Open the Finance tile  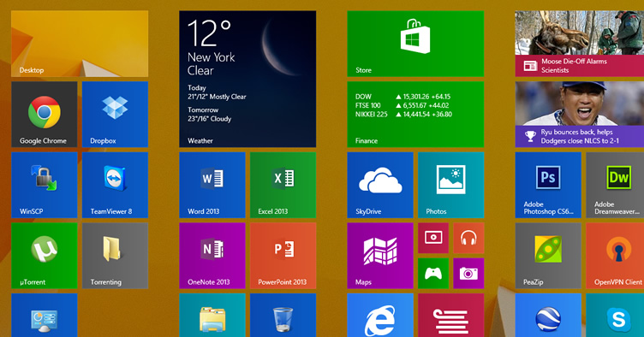point(415,115)
